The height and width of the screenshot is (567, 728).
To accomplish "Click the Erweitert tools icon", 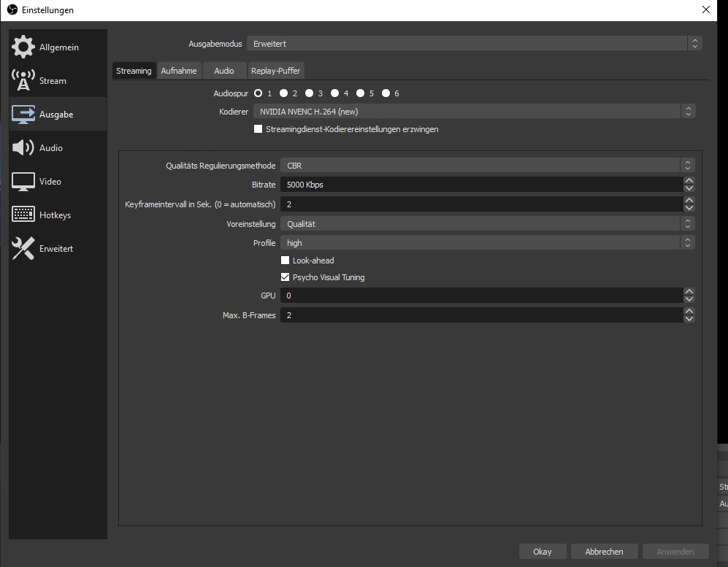I will point(23,249).
